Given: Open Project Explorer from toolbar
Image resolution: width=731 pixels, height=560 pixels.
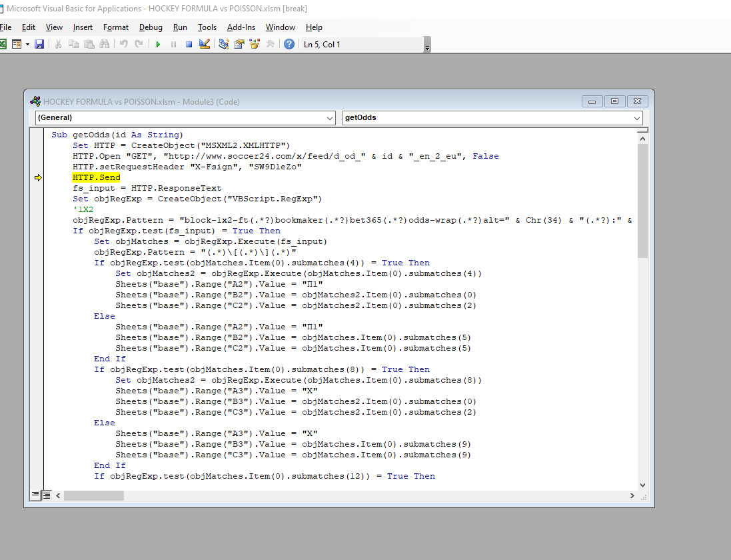Looking at the screenshot, I should point(223,45).
